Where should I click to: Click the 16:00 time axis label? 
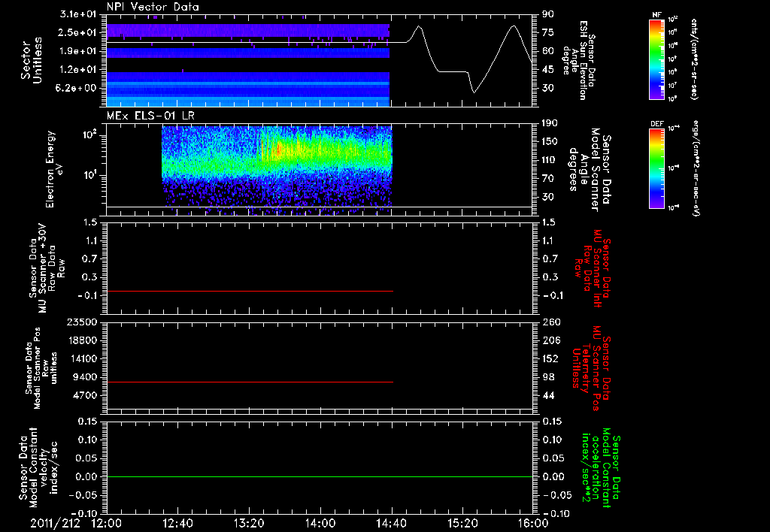click(x=533, y=523)
